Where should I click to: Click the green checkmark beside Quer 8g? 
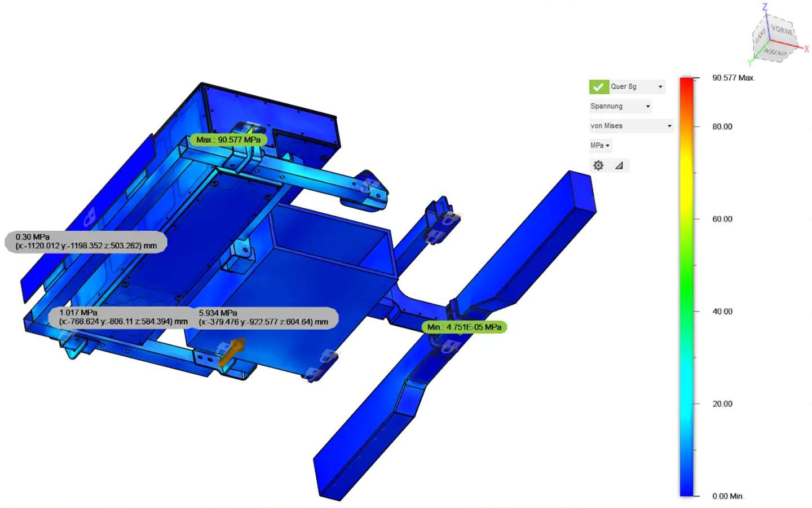(x=598, y=87)
